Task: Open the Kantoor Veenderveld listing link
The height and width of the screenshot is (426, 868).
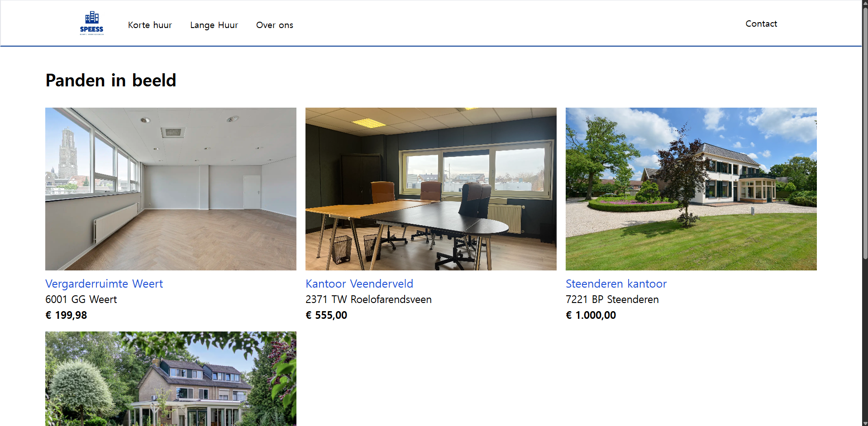Action: tap(359, 284)
